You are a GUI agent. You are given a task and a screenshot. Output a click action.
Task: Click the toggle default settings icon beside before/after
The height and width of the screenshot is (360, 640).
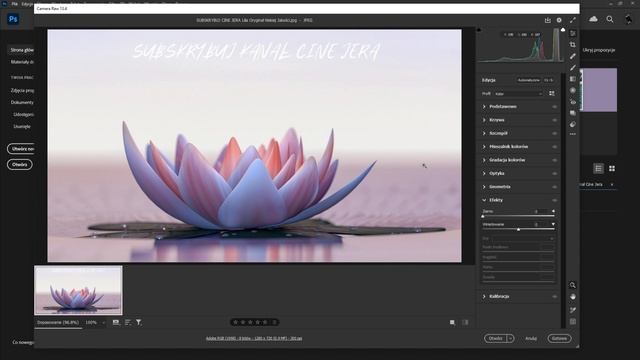point(465,322)
